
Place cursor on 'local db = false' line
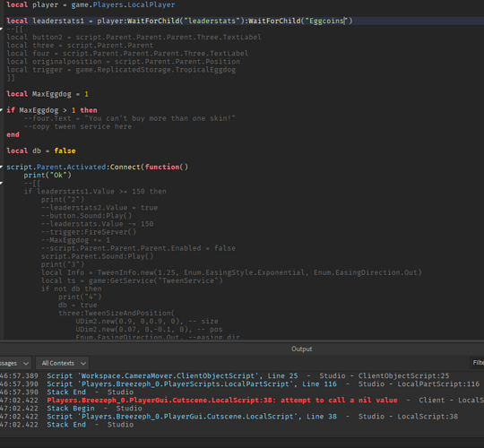click(x=41, y=151)
